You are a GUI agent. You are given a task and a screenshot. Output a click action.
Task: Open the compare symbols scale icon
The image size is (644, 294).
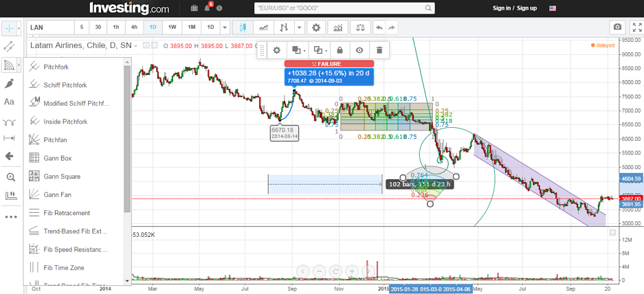361,27
